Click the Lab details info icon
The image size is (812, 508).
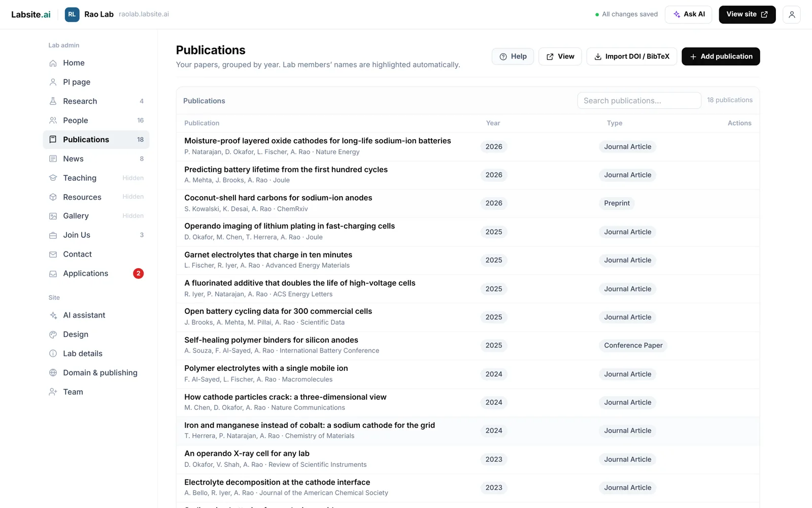point(53,354)
